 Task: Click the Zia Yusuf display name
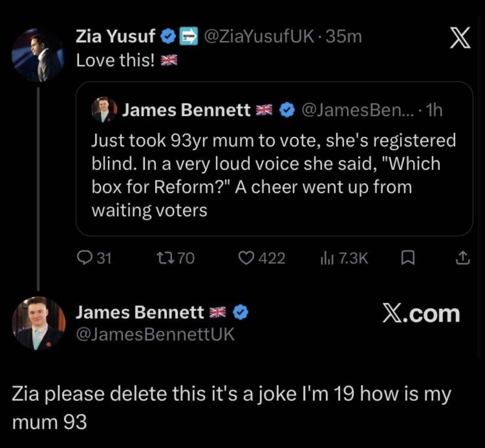click(115, 37)
